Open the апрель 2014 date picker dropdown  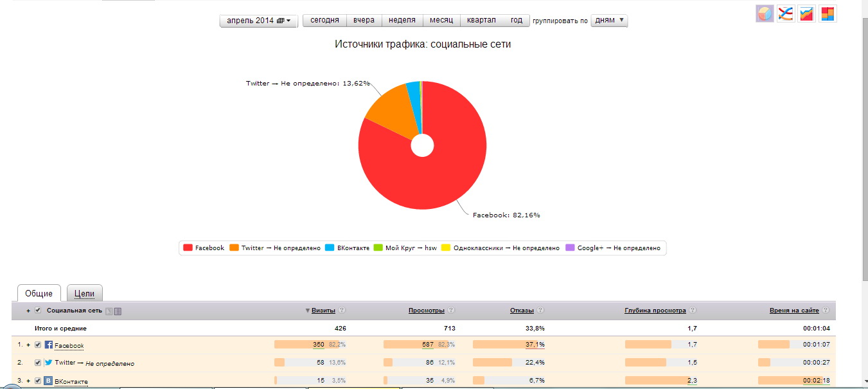[258, 21]
